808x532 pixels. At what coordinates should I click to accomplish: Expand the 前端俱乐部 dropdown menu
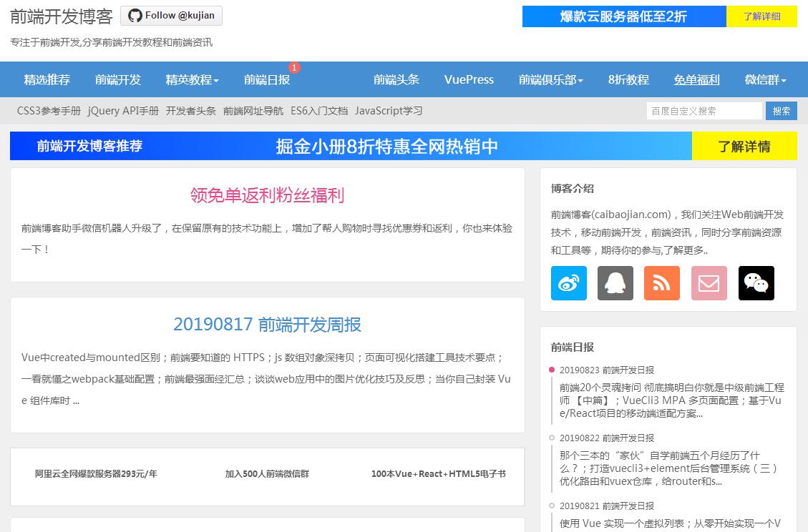550,80
